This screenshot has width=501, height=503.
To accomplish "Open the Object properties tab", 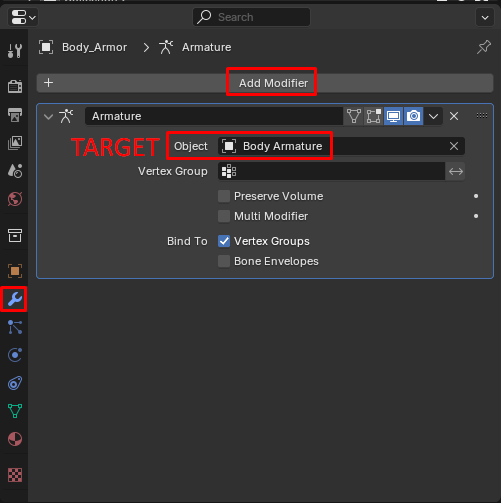I will pos(15,271).
